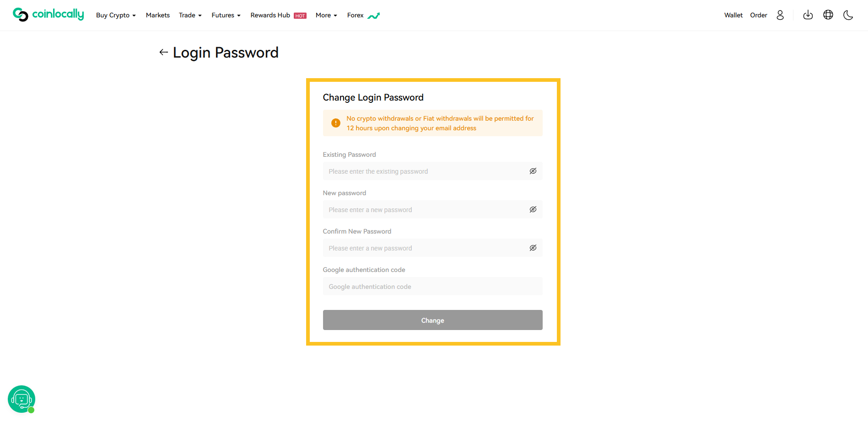Image resolution: width=868 pixels, height=421 pixels.
Task: Click the download app icon
Action: (808, 15)
